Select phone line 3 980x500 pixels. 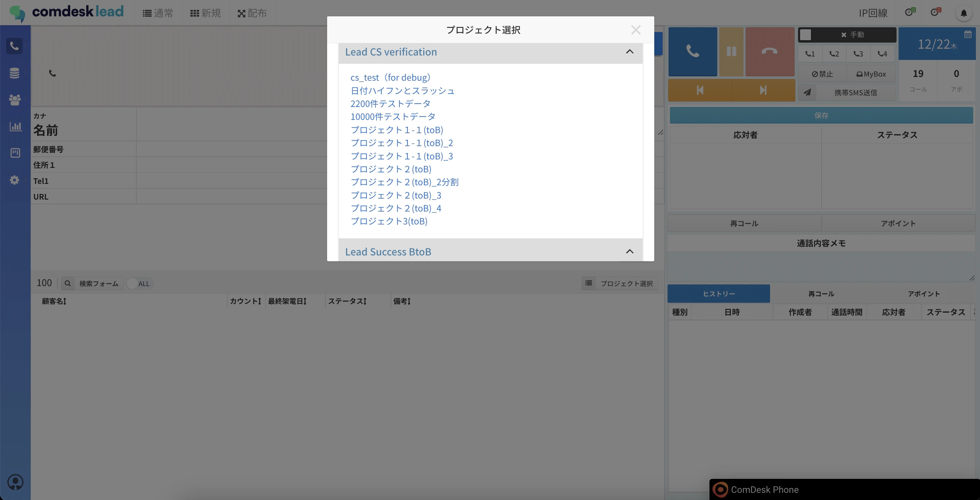tap(858, 54)
